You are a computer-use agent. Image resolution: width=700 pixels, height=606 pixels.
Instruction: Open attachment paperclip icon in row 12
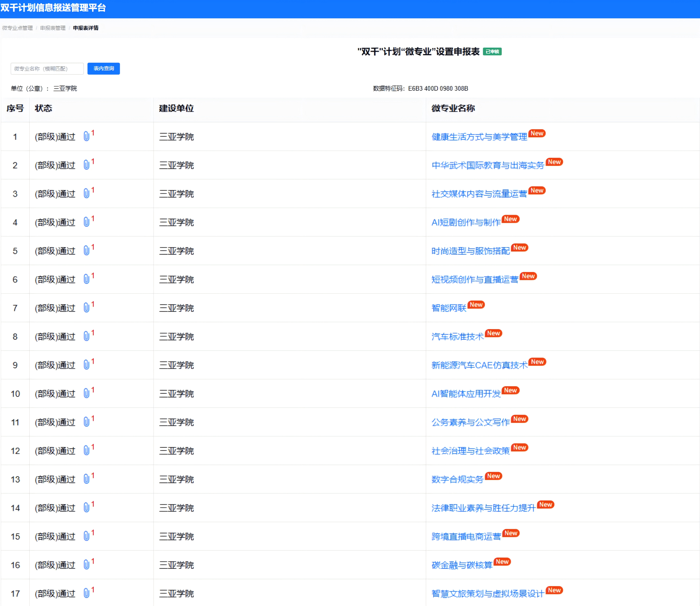(x=87, y=450)
